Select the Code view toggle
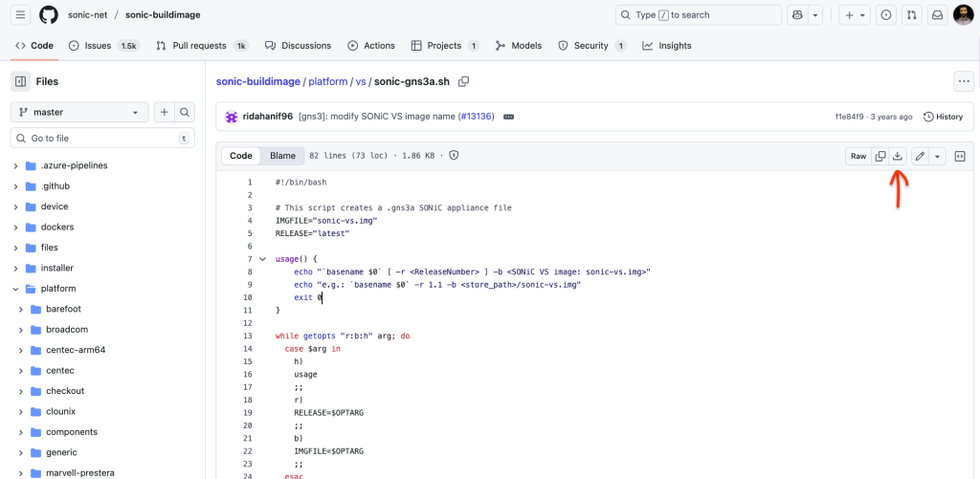Screen dimensions: 980x479 click(x=241, y=156)
